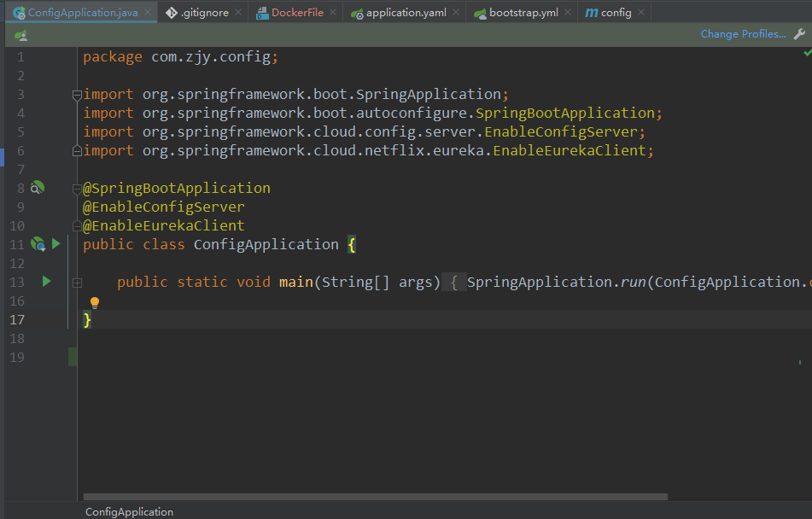This screenshot has height=519, width=812.
Task: Click the EnableConfigServer import on line 5
Action: pyautogui.click(x=561, y=131)
